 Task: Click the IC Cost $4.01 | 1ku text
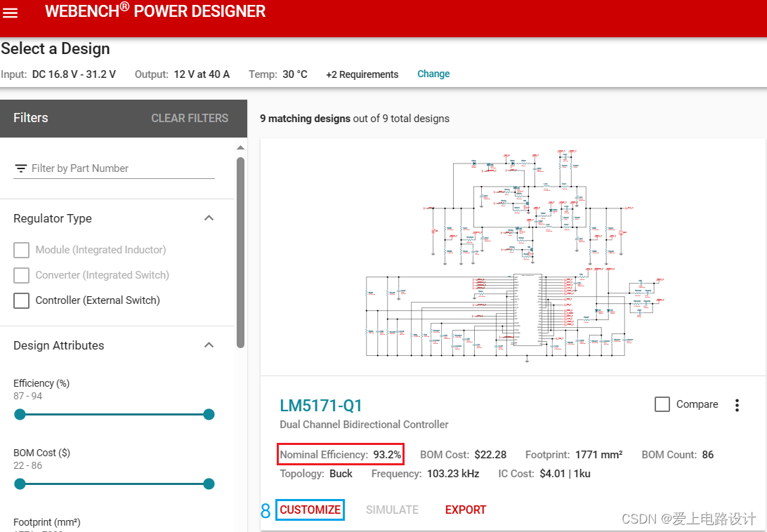[544, 474]
